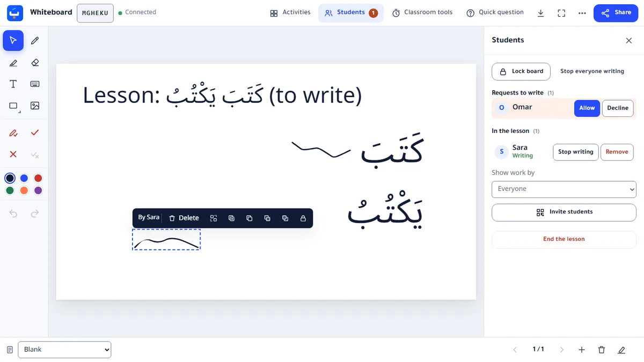The width and height of the screenshot is (644, 362).
Task: Select the pointer selection tool
Action: [13, 41]
